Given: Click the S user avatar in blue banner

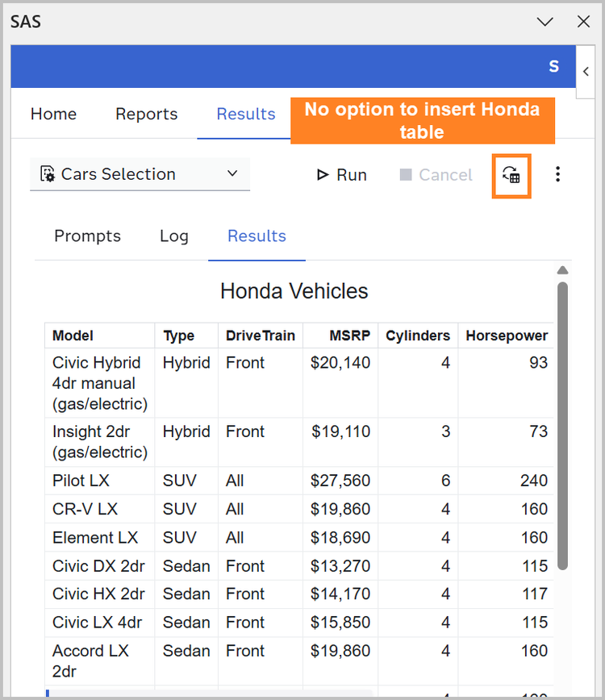Looking at the screenshot, I should (x=553, y=66).
